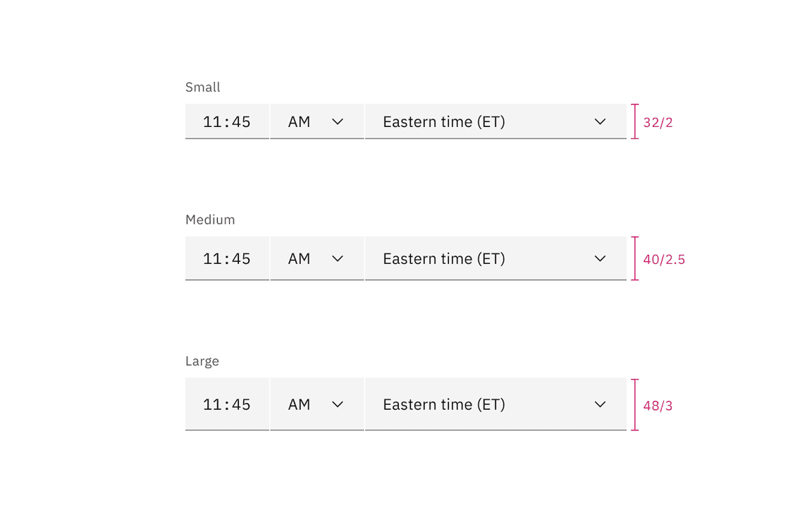Click the 11:45 time input in the Small picker
The height and width of the screenshot is (508, 812).
(227, 121)
